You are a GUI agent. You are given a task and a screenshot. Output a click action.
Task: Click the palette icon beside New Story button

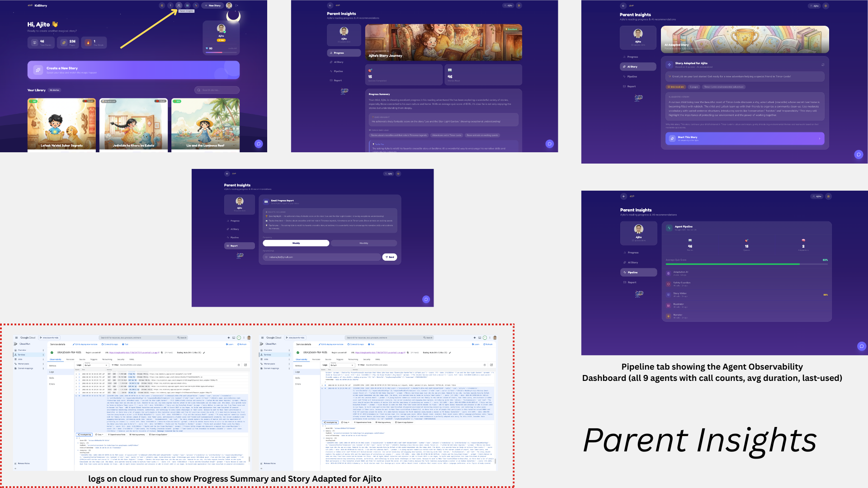196,5
